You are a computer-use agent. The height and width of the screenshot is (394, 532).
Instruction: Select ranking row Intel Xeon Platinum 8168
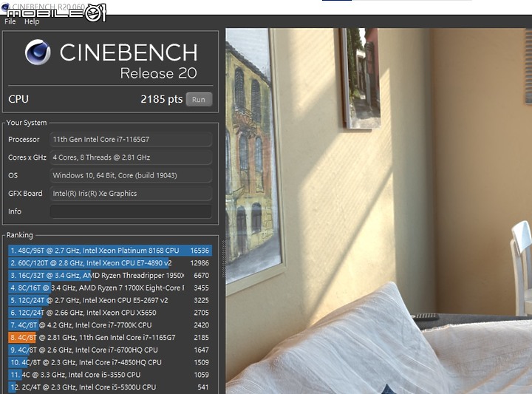coord(110,251)
